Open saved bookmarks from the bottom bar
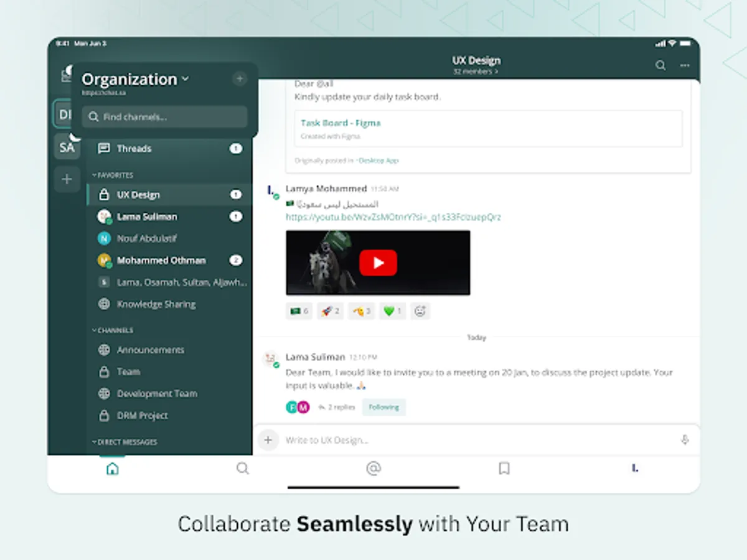Image resolution: width=747 pixels, height=560 pixels. [x=504, y=469]
